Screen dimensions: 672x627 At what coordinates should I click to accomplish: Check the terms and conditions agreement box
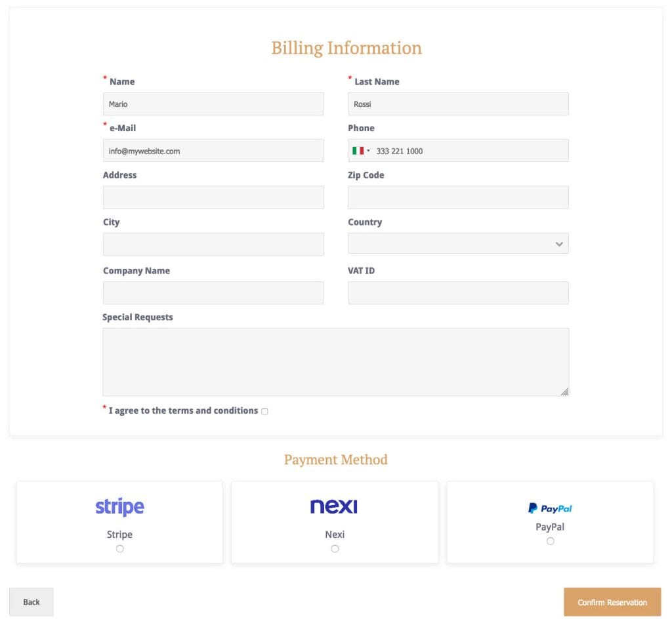(x=264, y=411)
